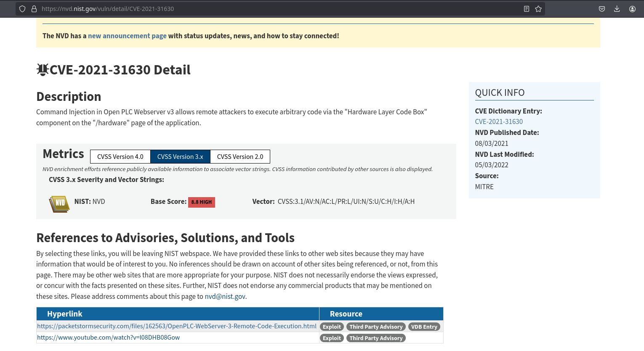
Task: Click Exploit tag in packetstormsecurity row
Action: (332, 327)
